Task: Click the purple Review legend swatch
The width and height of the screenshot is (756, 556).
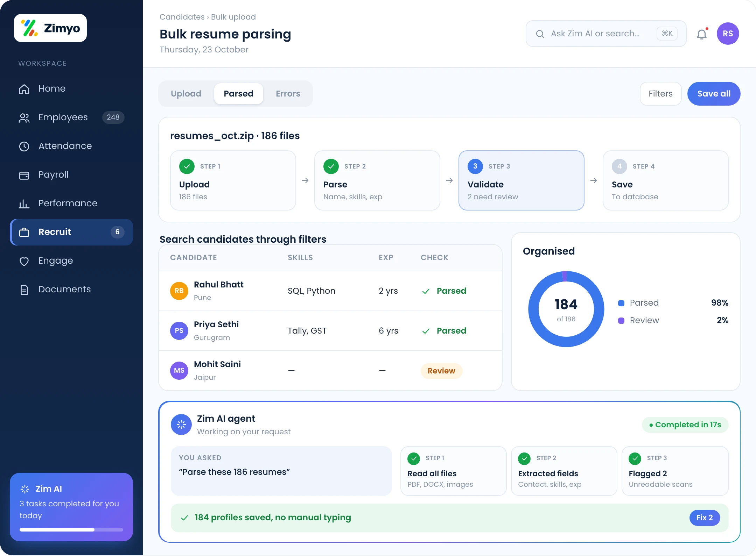Action: click(621, 320)
